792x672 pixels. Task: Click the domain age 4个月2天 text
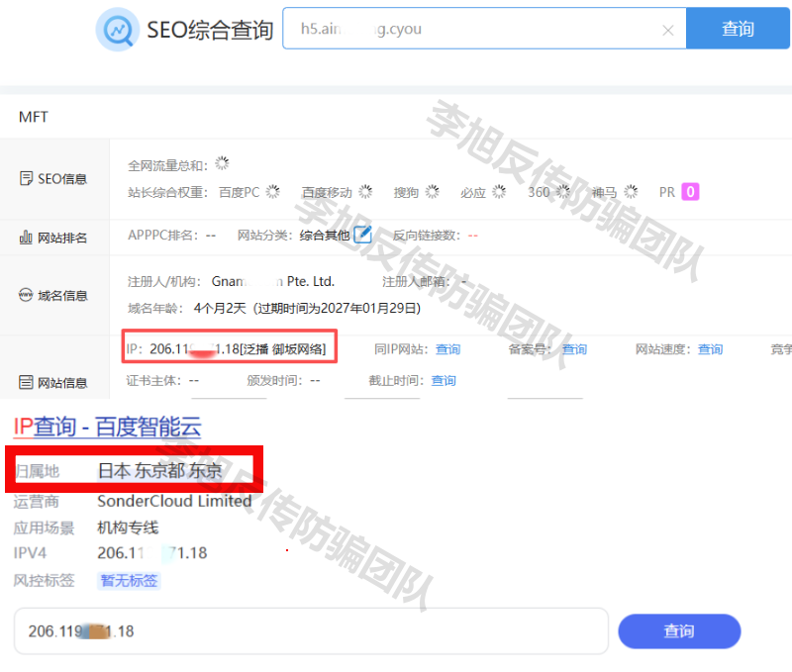tap(220, 308)
